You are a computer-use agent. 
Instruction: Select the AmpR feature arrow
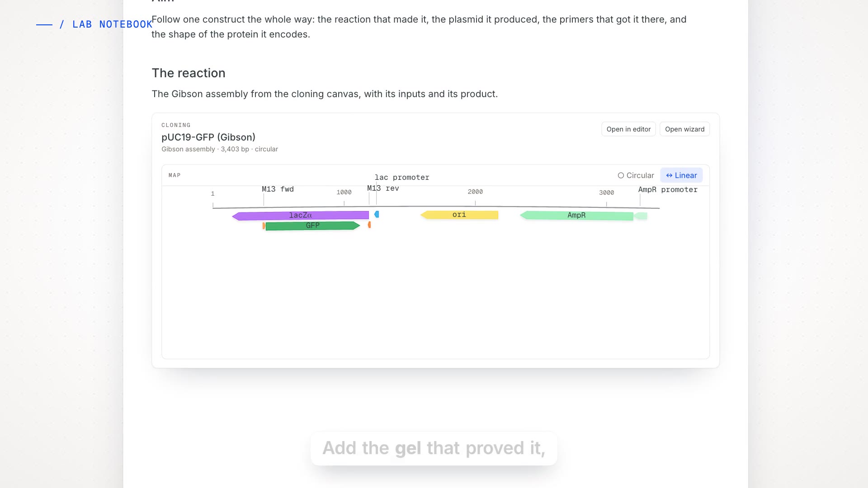[576, 216]
